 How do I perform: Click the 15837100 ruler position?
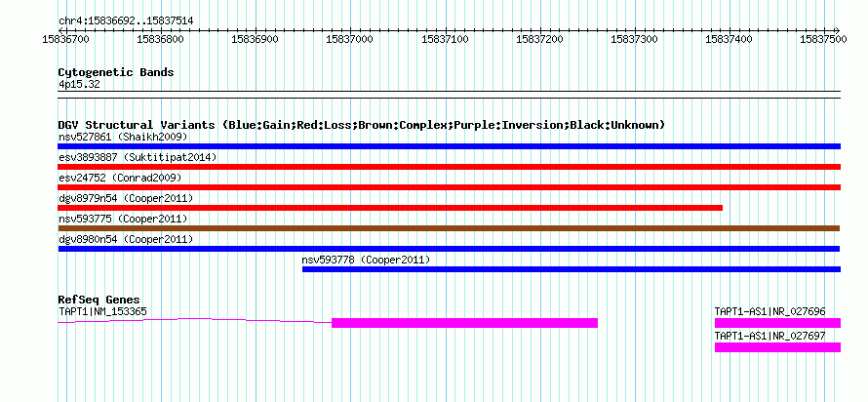point(445,39)
